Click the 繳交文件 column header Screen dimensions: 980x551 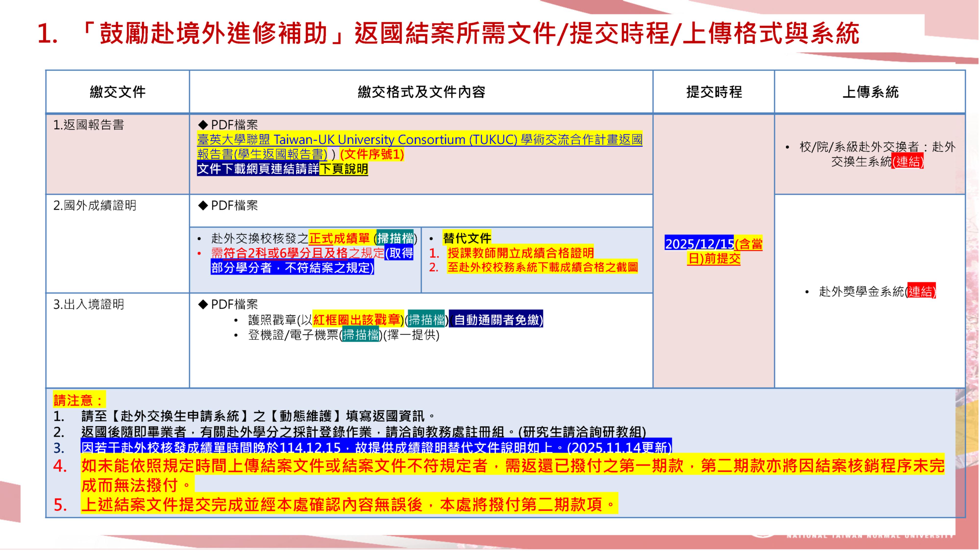[x=118, y=92]
